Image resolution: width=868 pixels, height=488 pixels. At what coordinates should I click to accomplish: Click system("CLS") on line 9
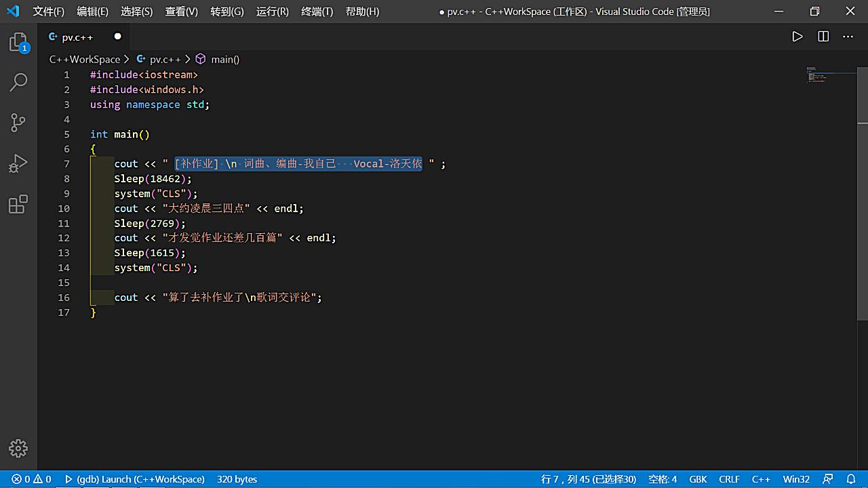coord(156,194)
